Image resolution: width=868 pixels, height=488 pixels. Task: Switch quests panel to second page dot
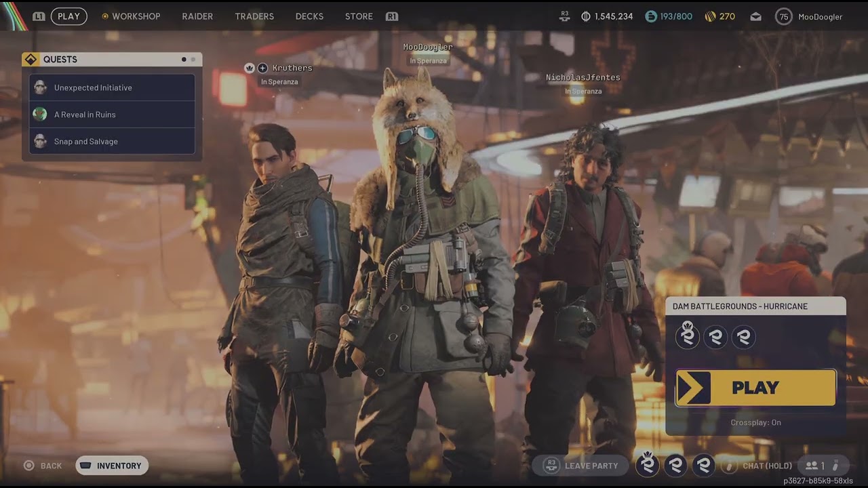click(193, 60)
